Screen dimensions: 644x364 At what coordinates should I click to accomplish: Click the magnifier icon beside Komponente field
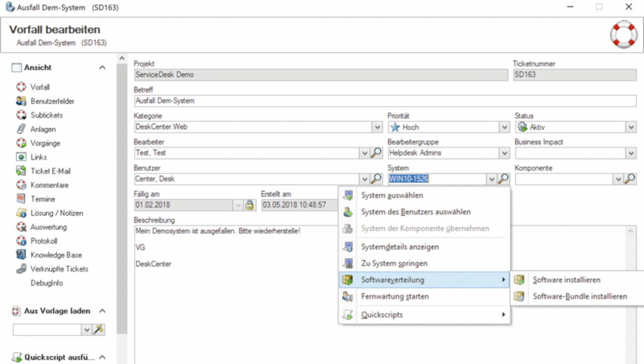pyautogui.click(x=630, y=179)
